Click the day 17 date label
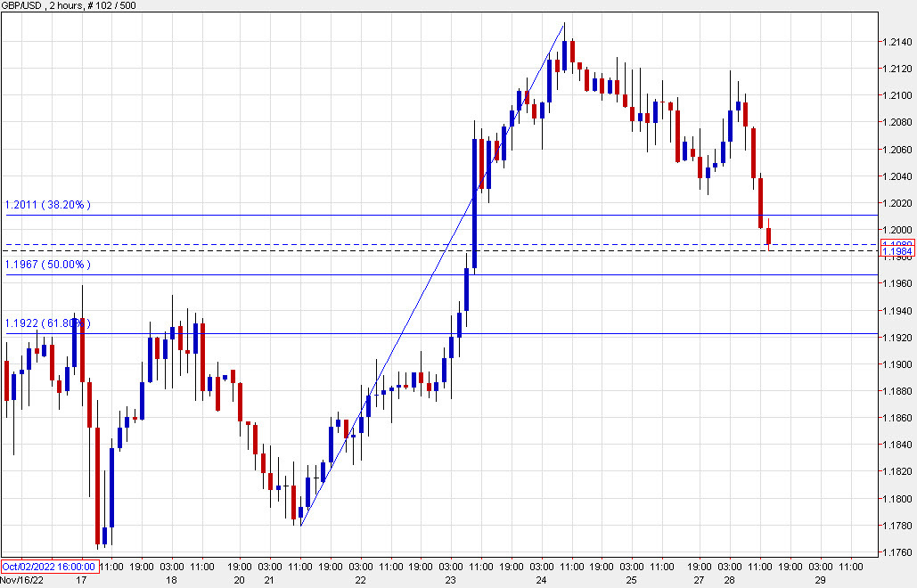The image size is (917, 588). pos(81,580)
